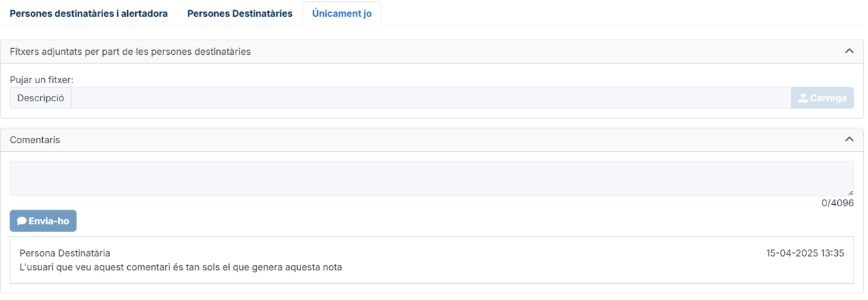
Task: Click the Persona Destinatària comment author
Action: click(x=65, y=253)
